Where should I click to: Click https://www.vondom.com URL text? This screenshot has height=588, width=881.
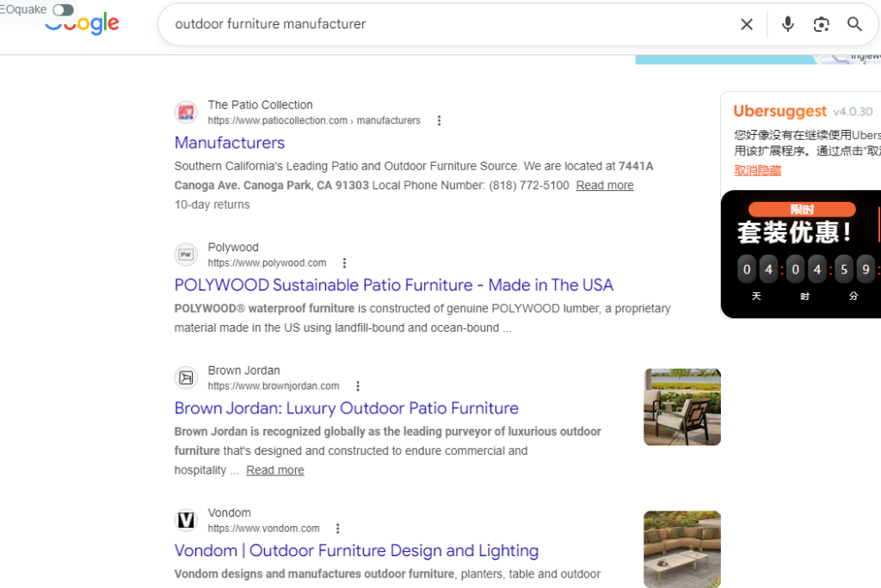click(x=263, y=529)
